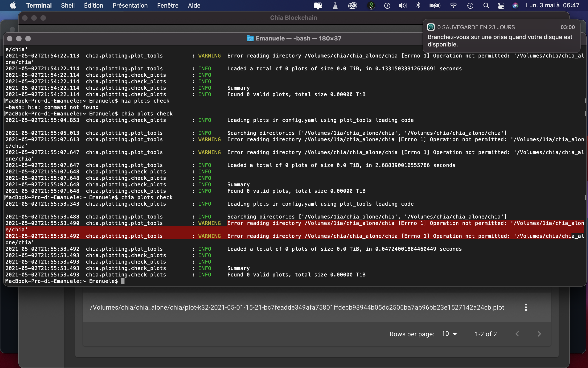Activate Siri from menu bar
588x368 pixels.
(515, 5)
